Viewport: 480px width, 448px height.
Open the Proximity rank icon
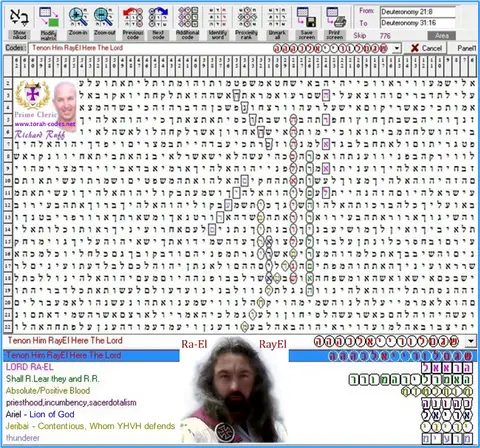pyautogui.click(x=246, y=17)
